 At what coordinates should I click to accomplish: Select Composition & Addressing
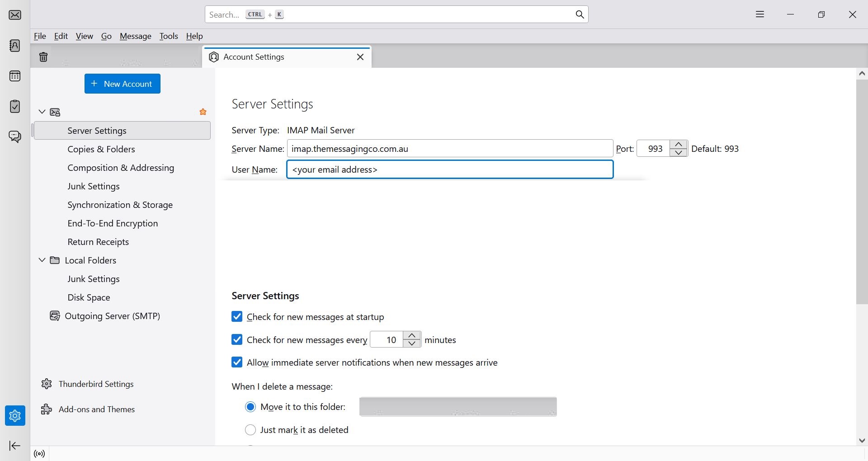point(123,168)
